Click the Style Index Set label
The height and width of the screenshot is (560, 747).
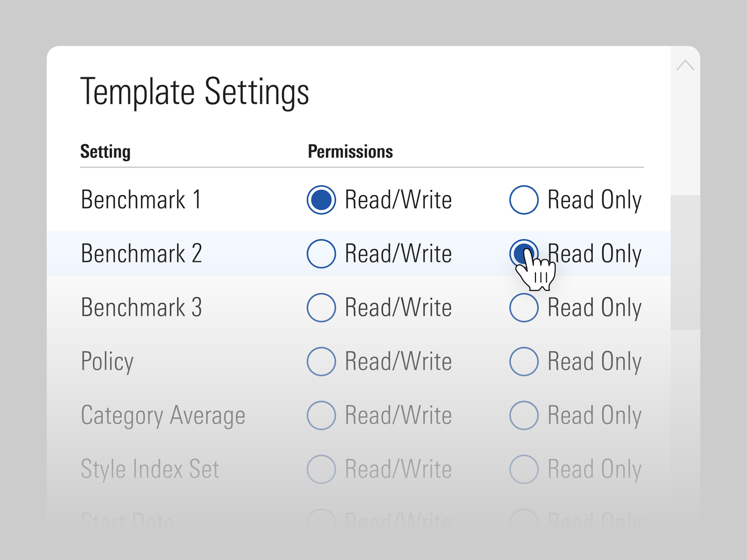[150, 469]
